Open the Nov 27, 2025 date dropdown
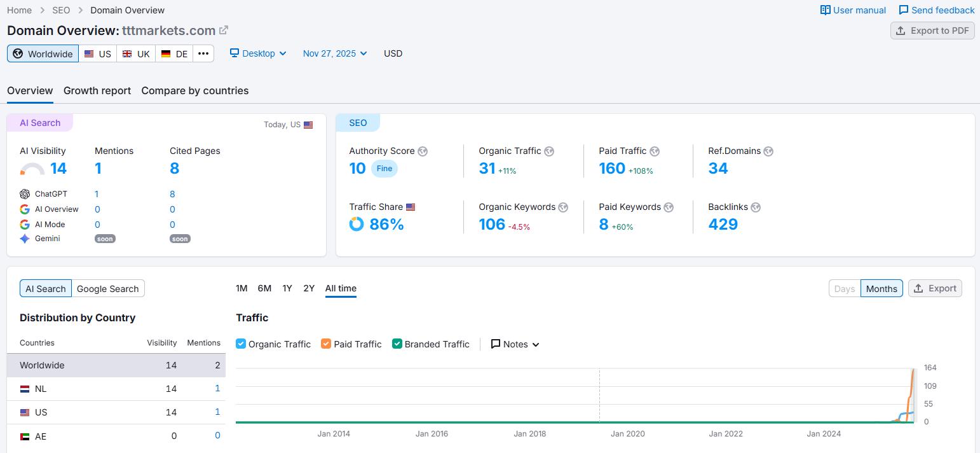The height and width of the screenshot is (453, 980). (335, 53)
